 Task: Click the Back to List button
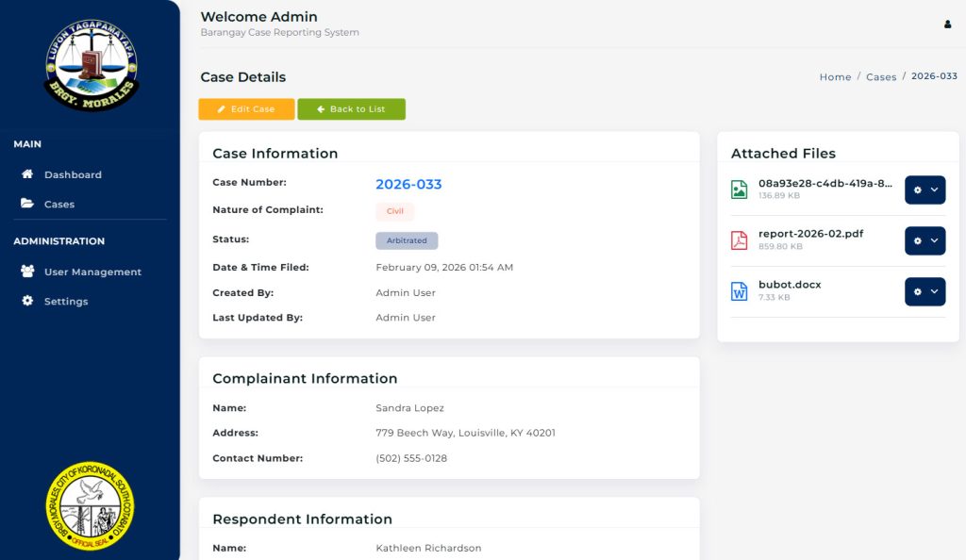click(351, 109)
